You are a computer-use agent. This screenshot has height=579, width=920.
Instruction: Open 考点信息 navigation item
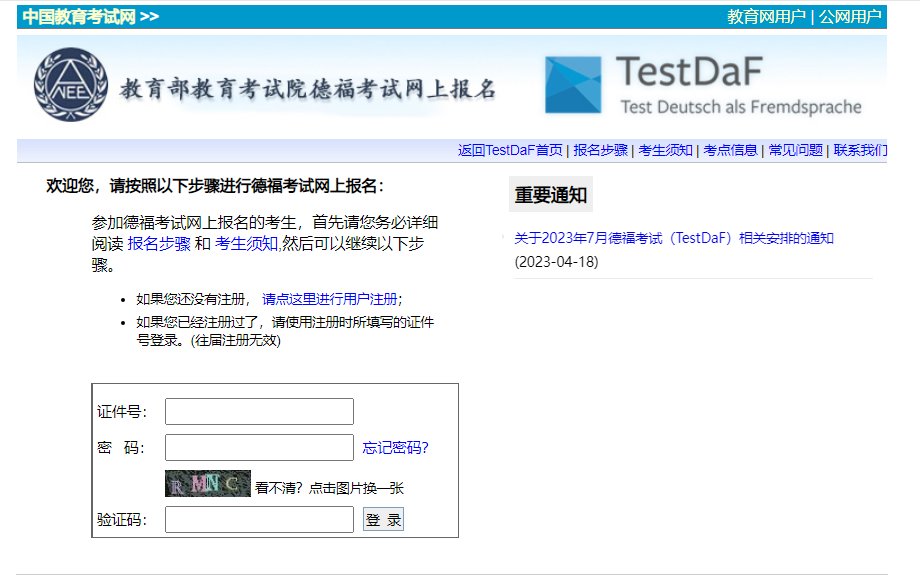click(730, 150)
